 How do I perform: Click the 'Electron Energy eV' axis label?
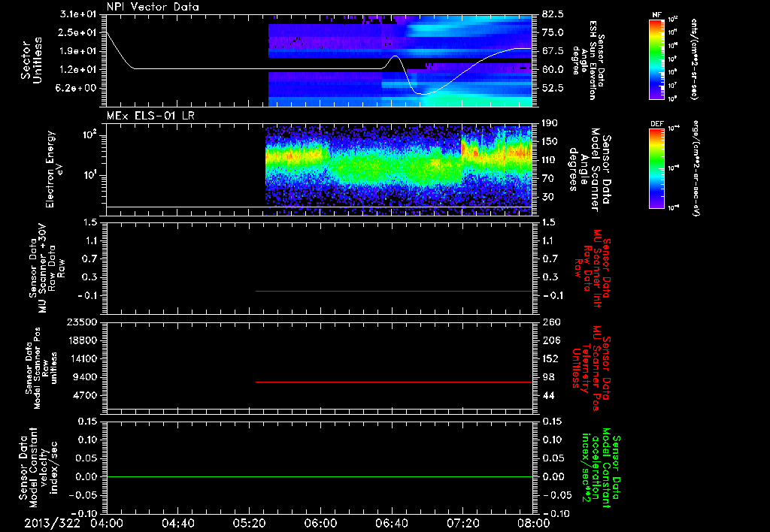(54, 169)
